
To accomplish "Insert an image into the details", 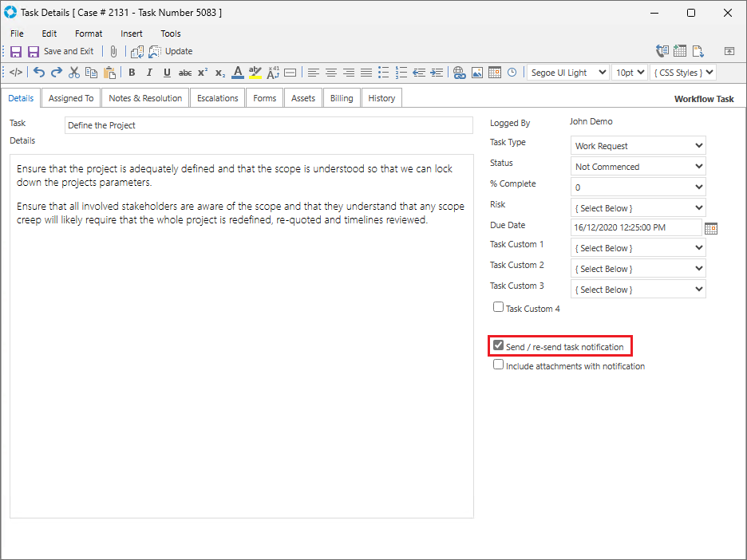I will [x=477, y=73].
